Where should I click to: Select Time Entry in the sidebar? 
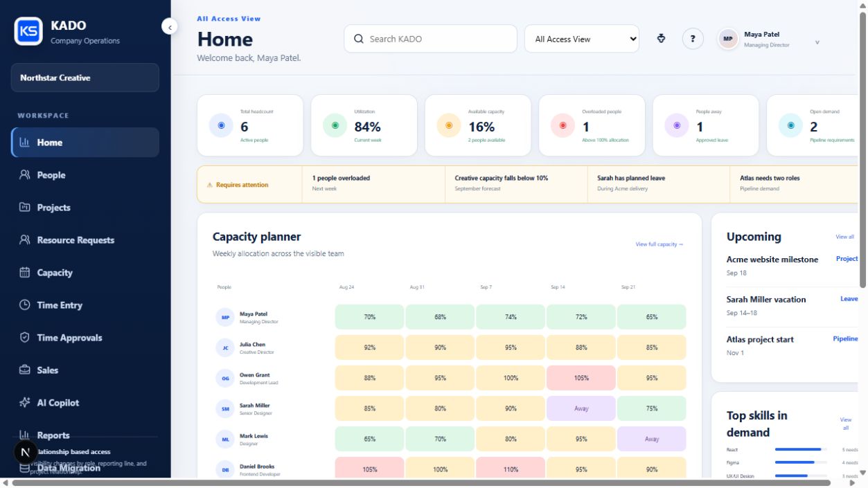85,305
